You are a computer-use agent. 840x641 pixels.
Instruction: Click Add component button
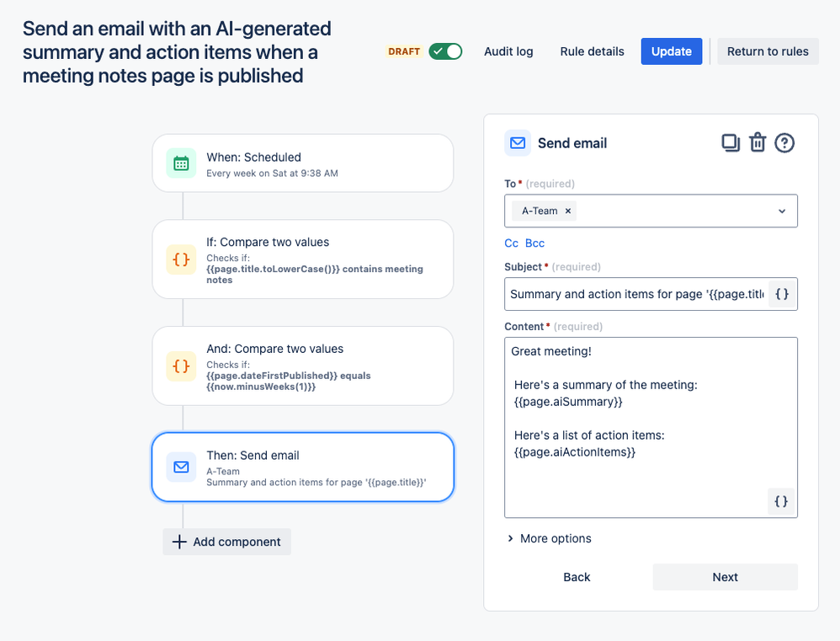click(x=227, y=542)
